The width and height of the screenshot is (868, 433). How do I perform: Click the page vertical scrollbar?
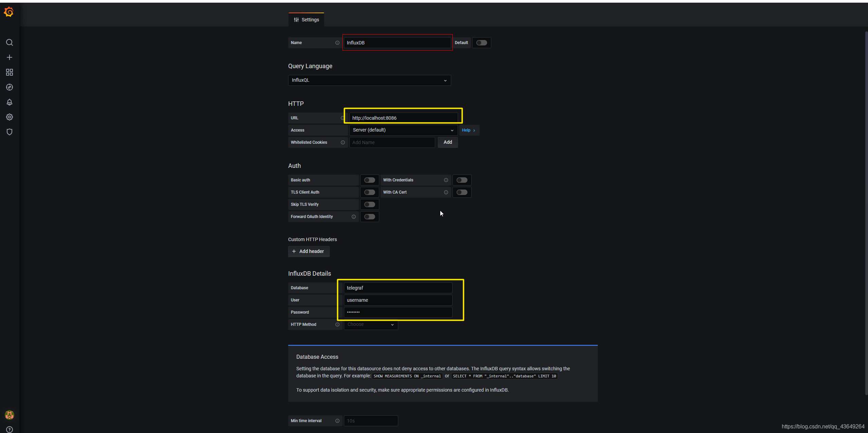coord(866,214)
